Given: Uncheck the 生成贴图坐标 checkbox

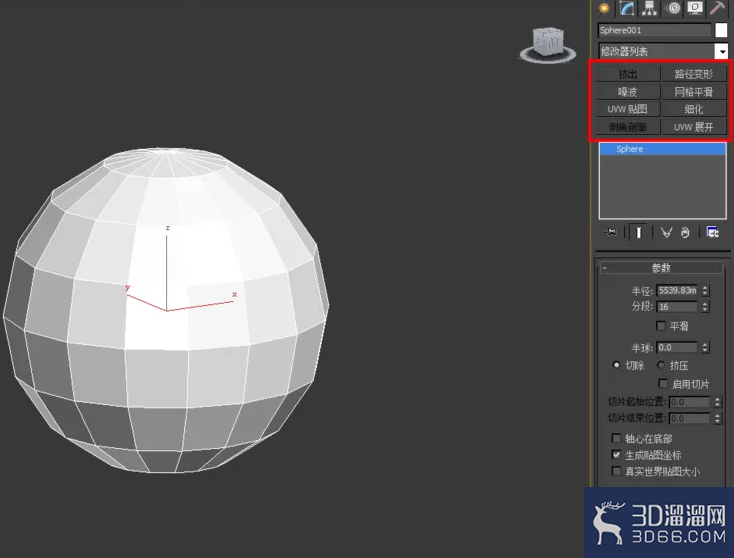Looking at the screenshot, I should click(617, 455).
